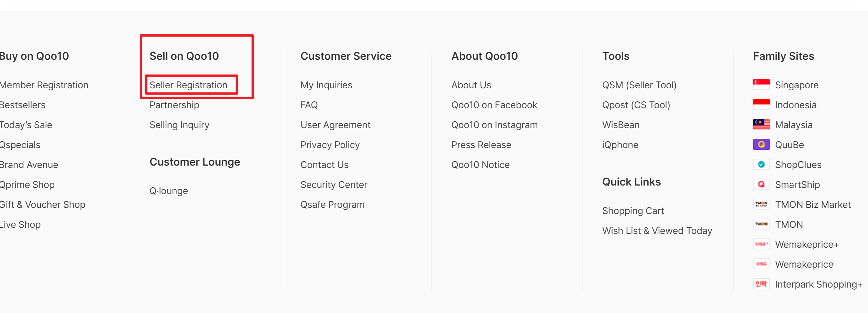Viewport: 868px width, 313px height.
Task: Click the SmartShip icon
Action: pos(761,184)
